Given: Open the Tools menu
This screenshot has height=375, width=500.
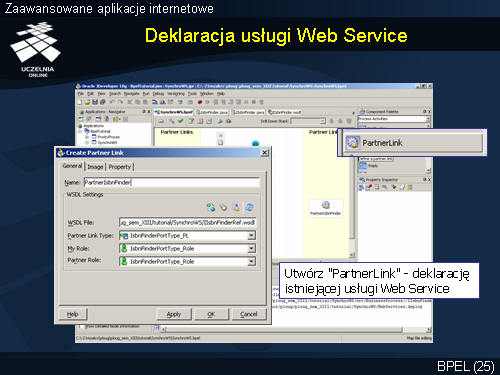Looking at the screenshot, I should coord(192,94).
